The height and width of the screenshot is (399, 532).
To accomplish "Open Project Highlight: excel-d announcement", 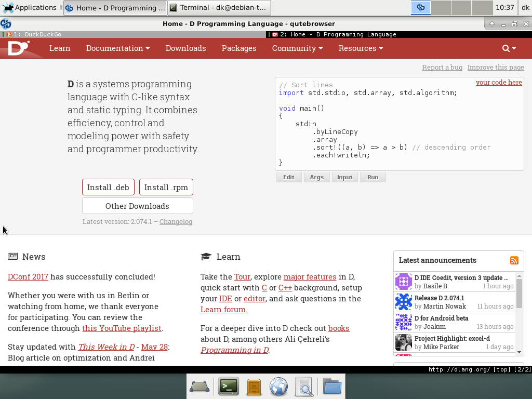I will point(452,338).
